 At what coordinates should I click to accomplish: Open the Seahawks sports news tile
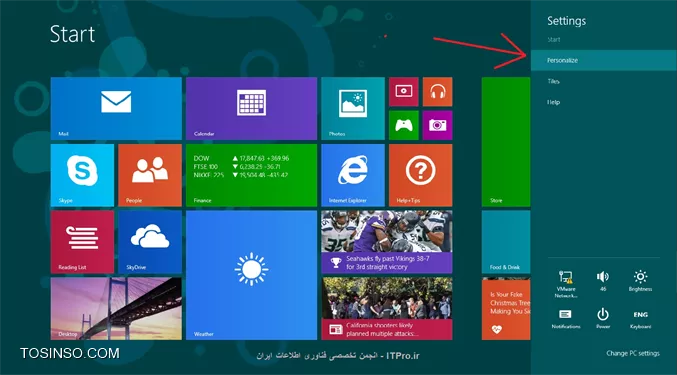click(x=386, y=242)
